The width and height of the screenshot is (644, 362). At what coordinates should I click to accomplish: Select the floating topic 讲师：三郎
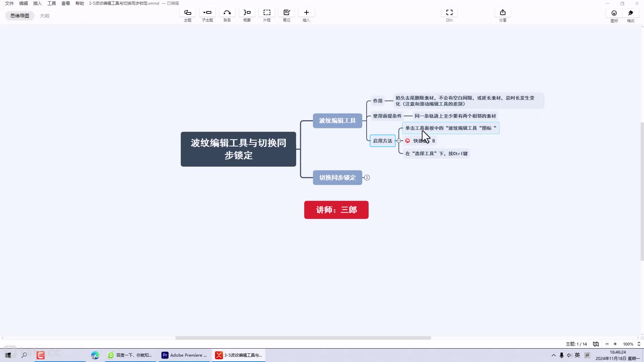336,210
